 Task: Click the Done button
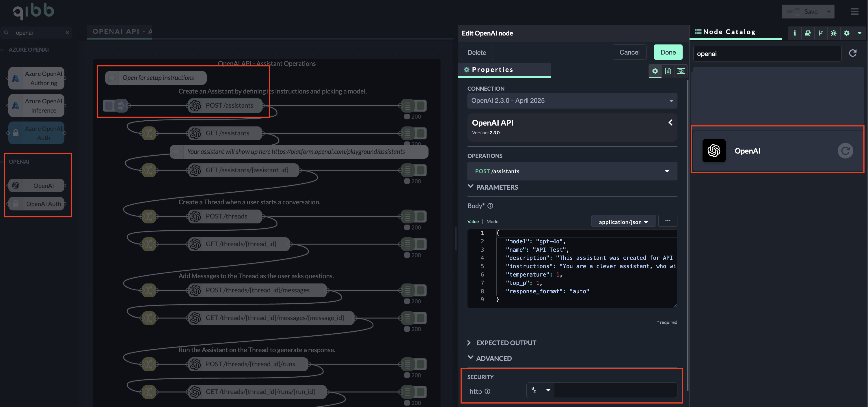[x=668, y=52]
